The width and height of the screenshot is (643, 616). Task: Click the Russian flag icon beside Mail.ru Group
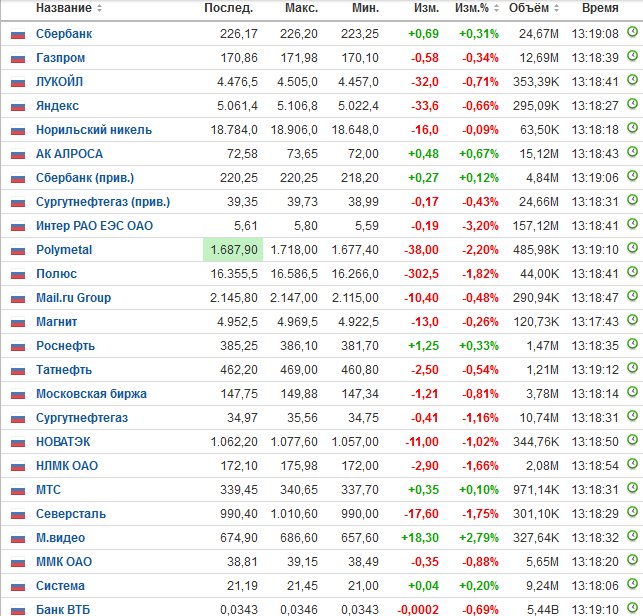point(18,299)
